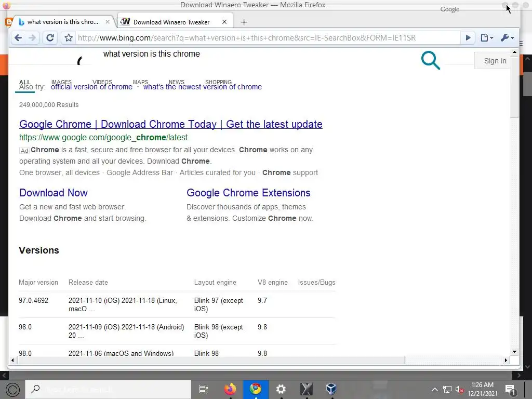This screenshot has height=399, width=532.
Task: Open the page menu document icon
Action: [x=487, y=37]
